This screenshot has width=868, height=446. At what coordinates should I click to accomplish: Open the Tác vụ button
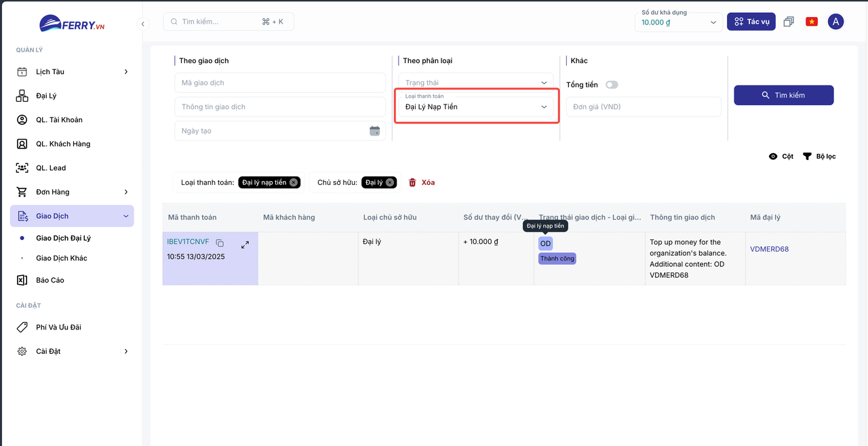[x=751, y=22]
